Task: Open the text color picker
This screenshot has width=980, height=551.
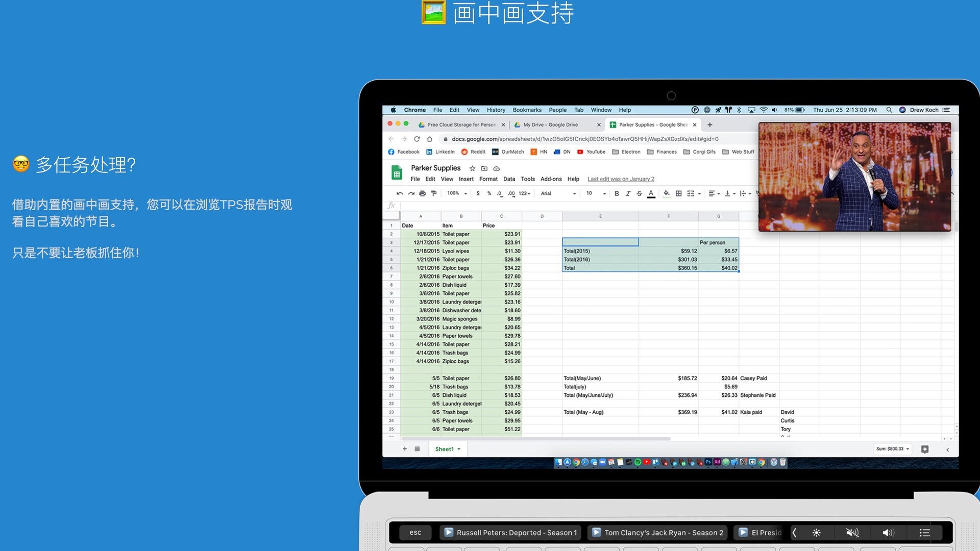Action: 651,193
